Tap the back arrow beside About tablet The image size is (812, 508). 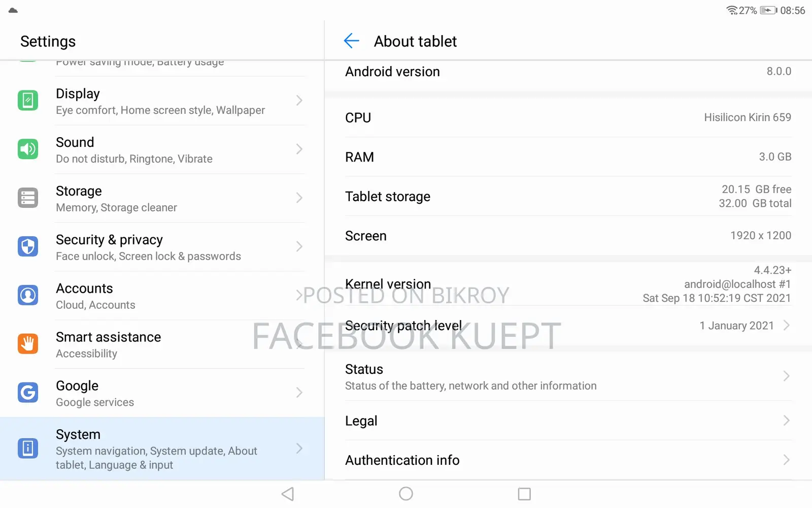351,41
